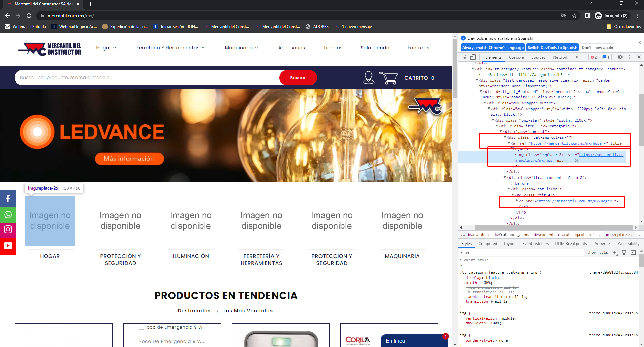Click the red Buscar search button
This screenshot has width=644, height=347.
(x=298, y=78)
